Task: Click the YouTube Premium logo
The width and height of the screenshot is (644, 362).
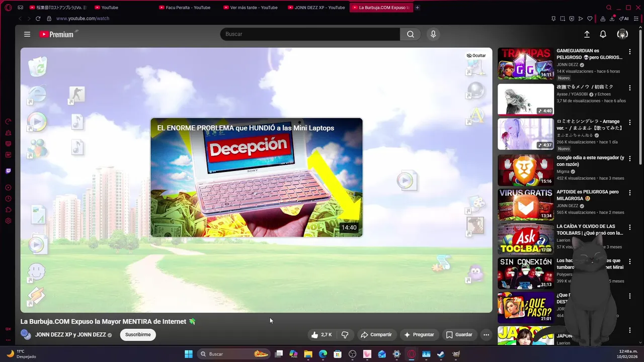Action: pyautogui.click(x=57, y=34)
